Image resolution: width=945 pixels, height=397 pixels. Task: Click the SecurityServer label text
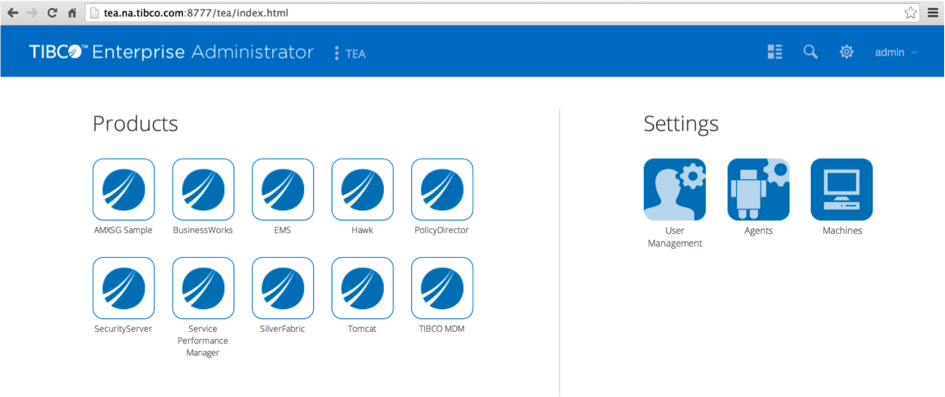124,329
